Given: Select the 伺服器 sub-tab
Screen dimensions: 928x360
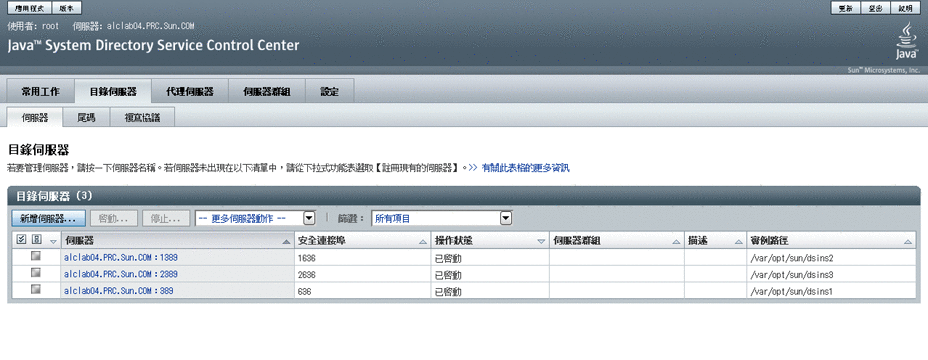Looking at the screenshot, I should coord(35,117).
